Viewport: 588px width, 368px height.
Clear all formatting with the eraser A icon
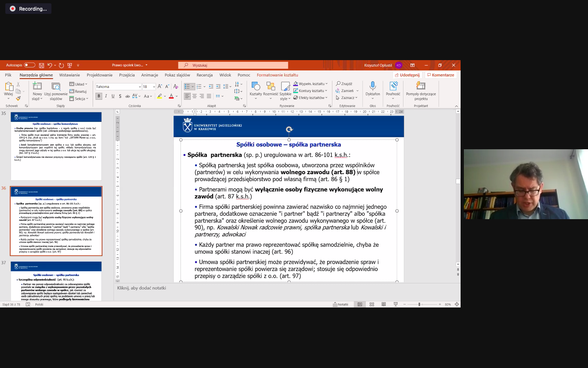(x=176, y=86)
